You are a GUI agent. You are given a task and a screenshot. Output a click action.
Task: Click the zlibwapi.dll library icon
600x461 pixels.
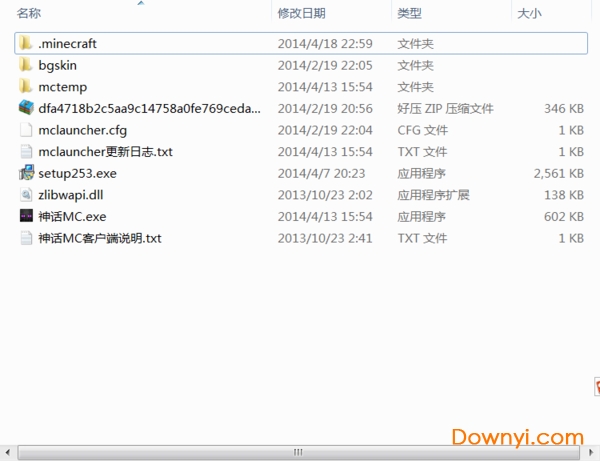tap(26, 195)
